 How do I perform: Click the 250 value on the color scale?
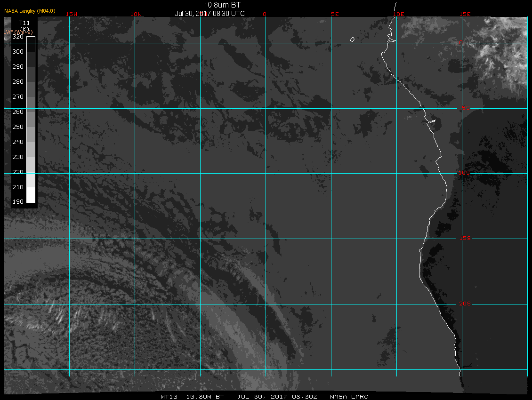[17, 127]
